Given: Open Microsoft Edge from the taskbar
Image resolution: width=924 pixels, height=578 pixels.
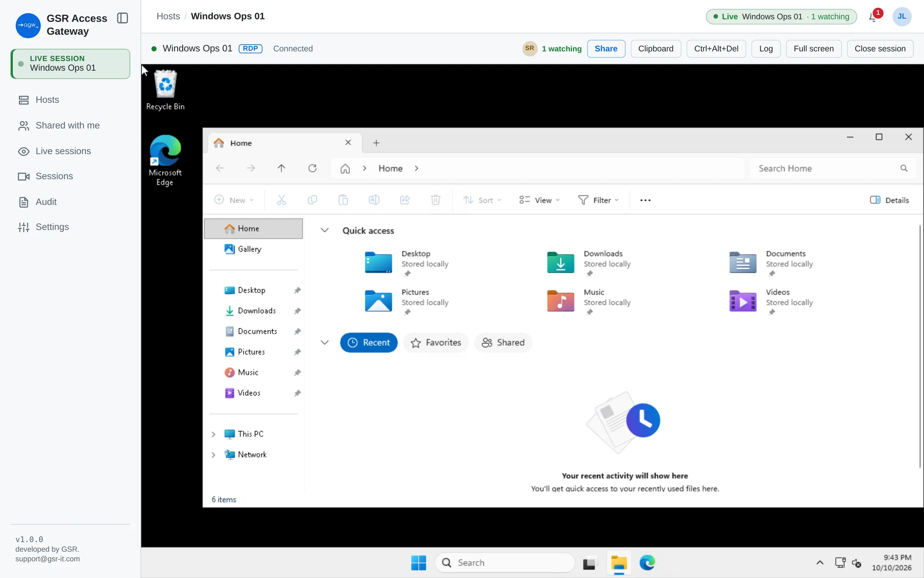Looking at the screenshot, I should click(x=647, y=563).
